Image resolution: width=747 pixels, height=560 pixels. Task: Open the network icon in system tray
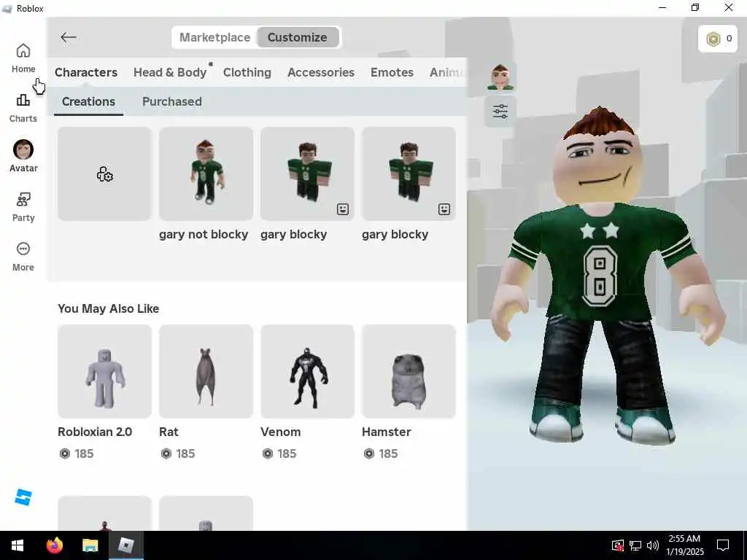[635, 545]
